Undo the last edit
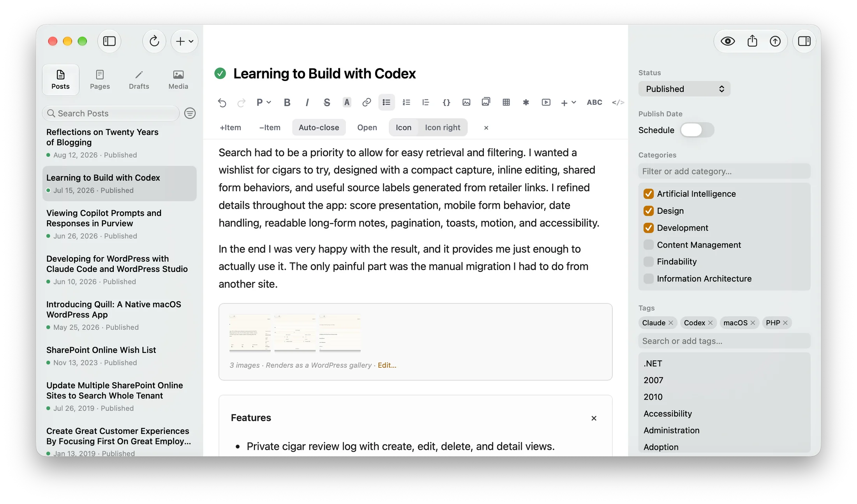The image size is (857, 504). [222, 102]
